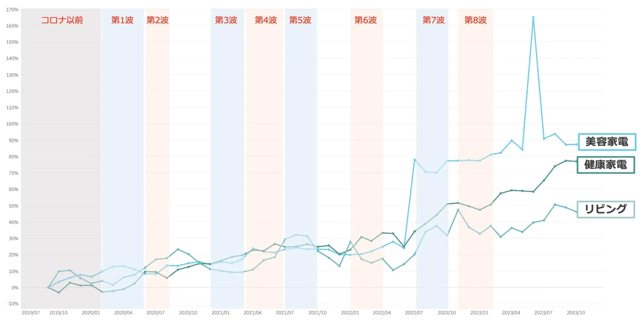
Task: Click the 0% y-axis label
Action: (x=15, y=288)
